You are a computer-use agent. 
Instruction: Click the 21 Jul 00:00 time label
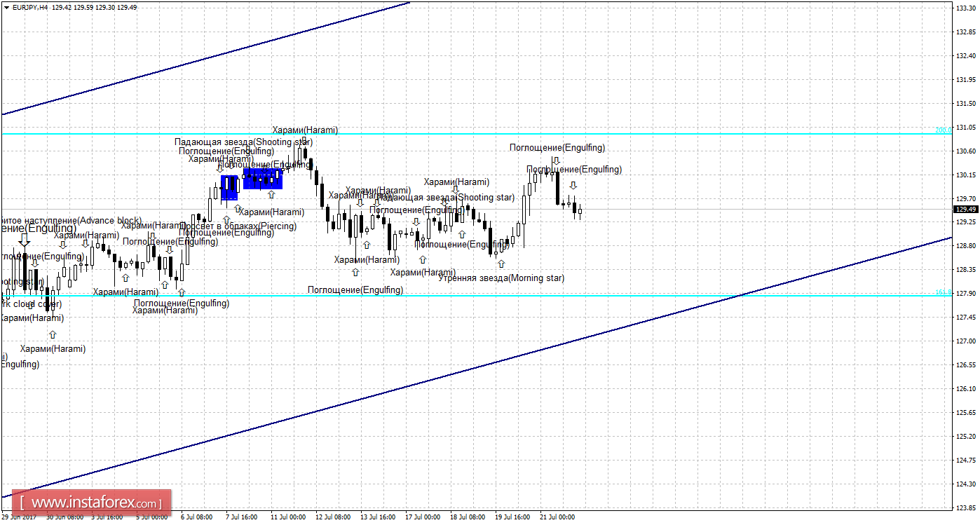point(557,517)
